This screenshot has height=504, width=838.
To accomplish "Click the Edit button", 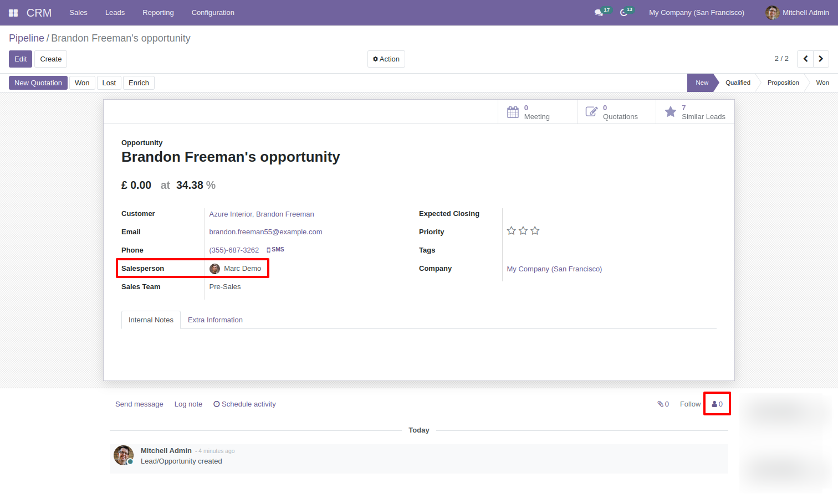I will coord(21,59).
